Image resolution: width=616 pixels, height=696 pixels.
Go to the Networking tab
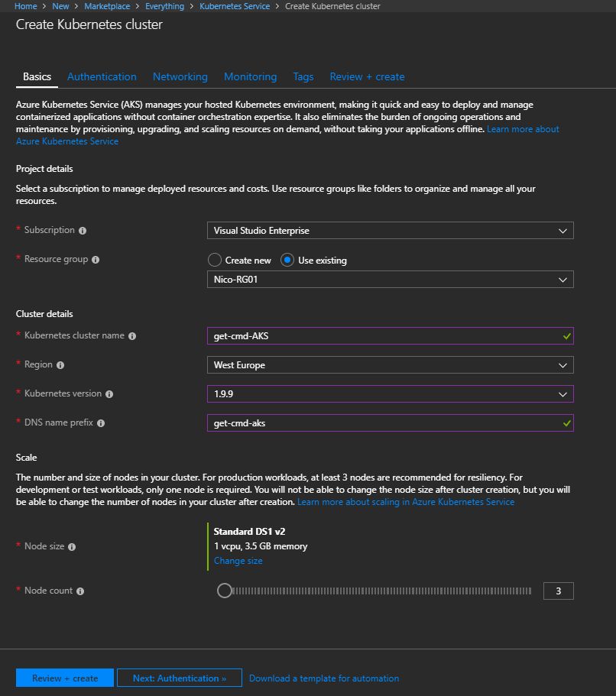pos(180,77)
